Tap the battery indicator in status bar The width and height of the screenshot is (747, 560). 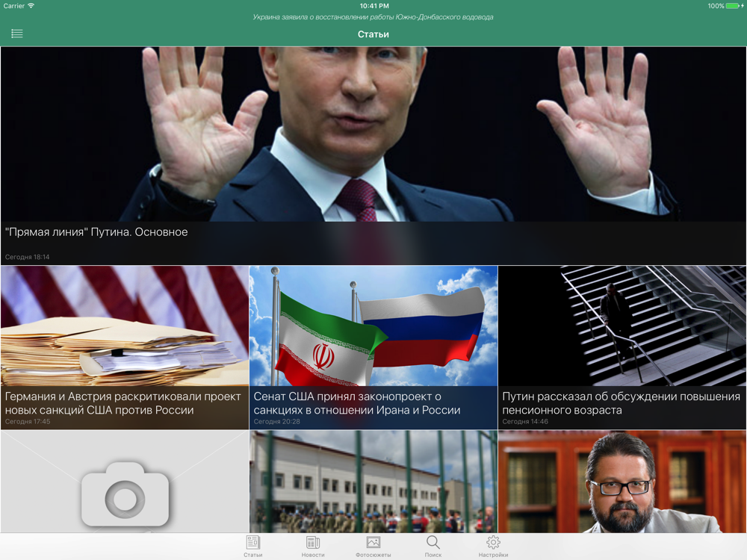734,6
